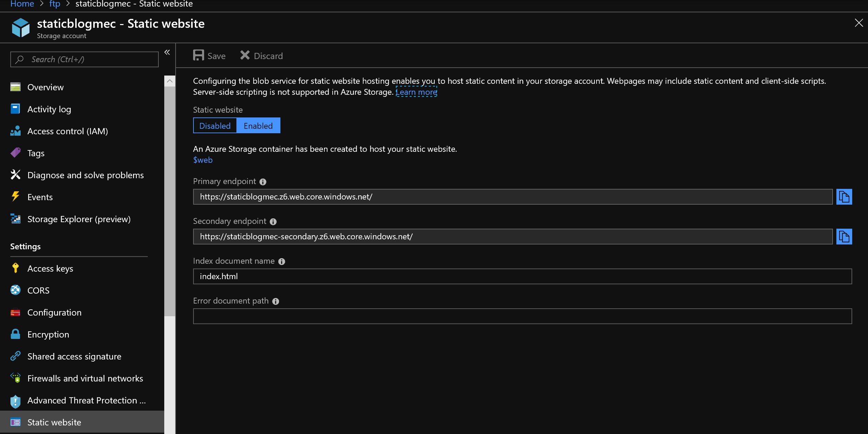Click the CORS globe icon
The image size is (868, 434).
coord(15,290)
